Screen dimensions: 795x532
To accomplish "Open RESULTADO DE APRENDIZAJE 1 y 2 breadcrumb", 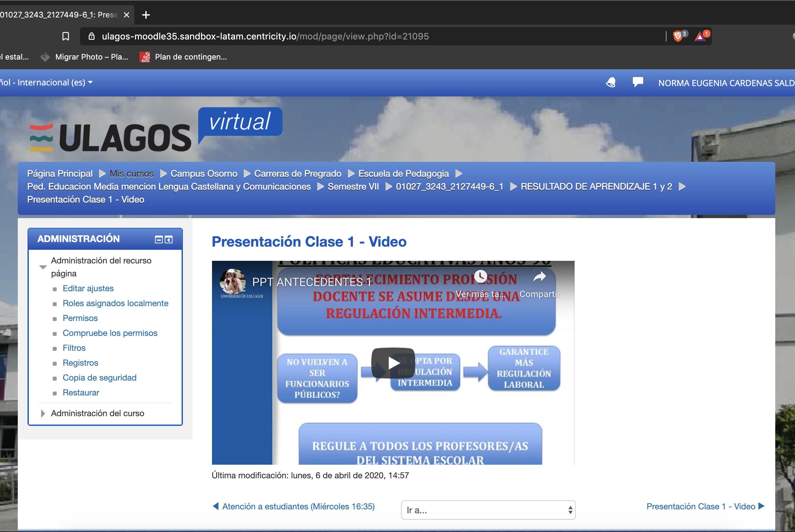I will [597, 187].
